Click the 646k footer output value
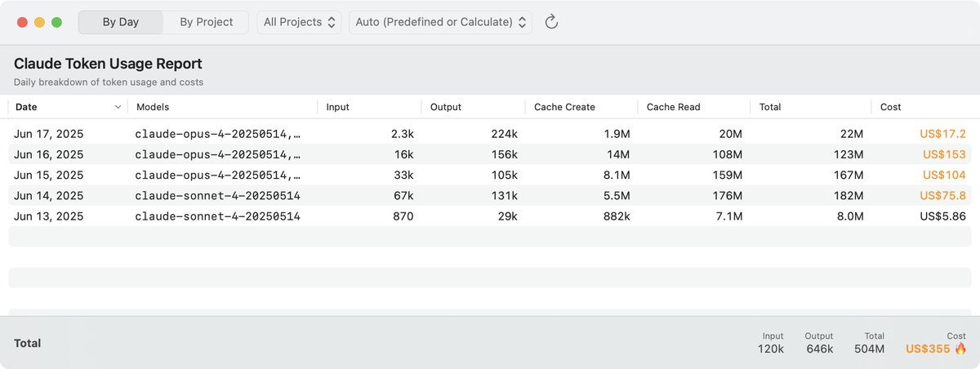This screenshot has width=980, height=369. [818, 349]
